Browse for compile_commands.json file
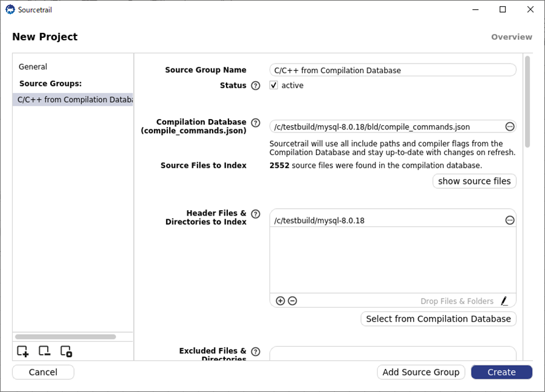The width and height of the screenshot is (545, 392). click(510, 127)
